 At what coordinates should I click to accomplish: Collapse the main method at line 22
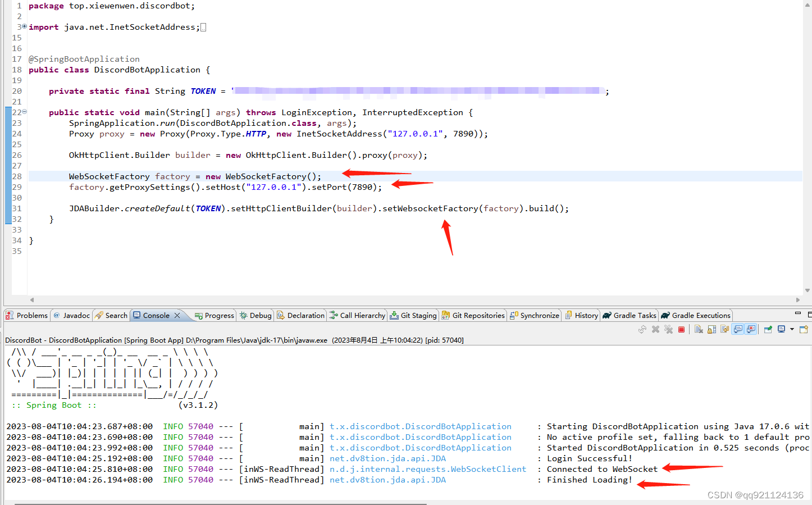coord(25,112)
